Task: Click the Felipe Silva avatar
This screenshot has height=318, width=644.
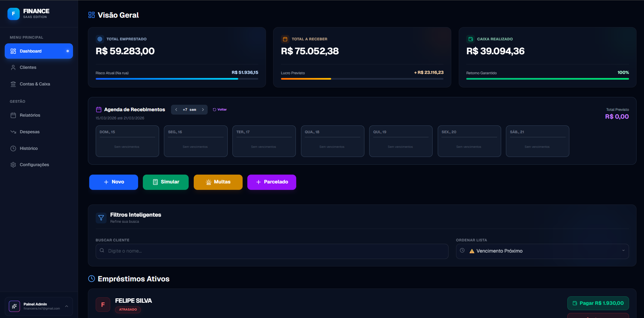Action: [x=103, y=304]
